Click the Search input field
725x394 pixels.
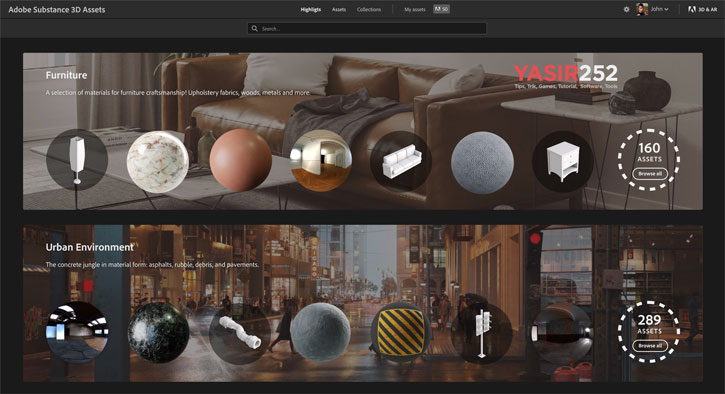click(x=367, y=29)
